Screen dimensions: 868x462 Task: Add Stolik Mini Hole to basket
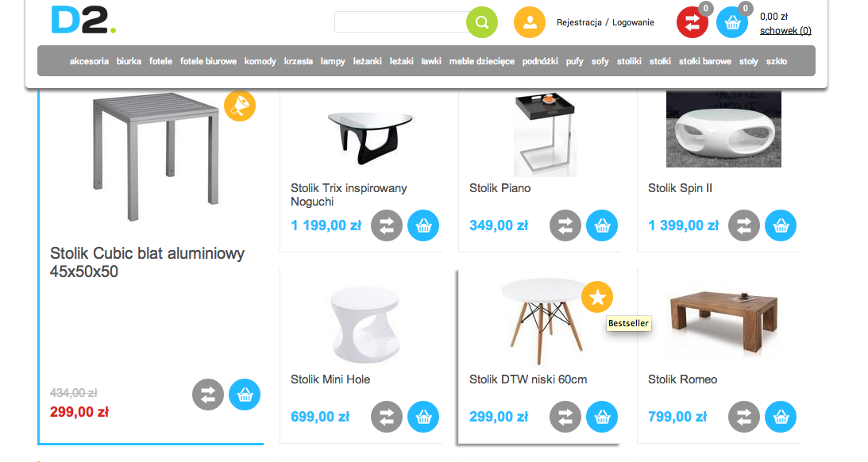[423, 417]
